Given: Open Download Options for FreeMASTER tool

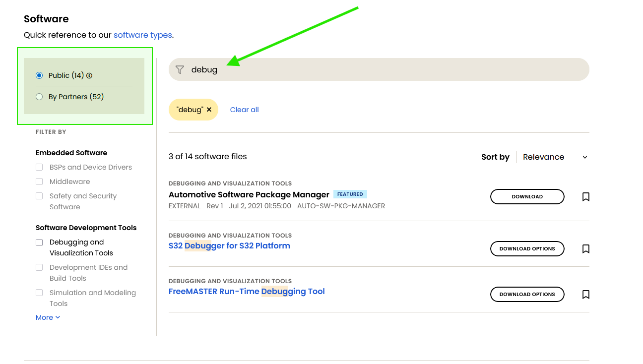Looking at the screenshot, I should 527,295.
